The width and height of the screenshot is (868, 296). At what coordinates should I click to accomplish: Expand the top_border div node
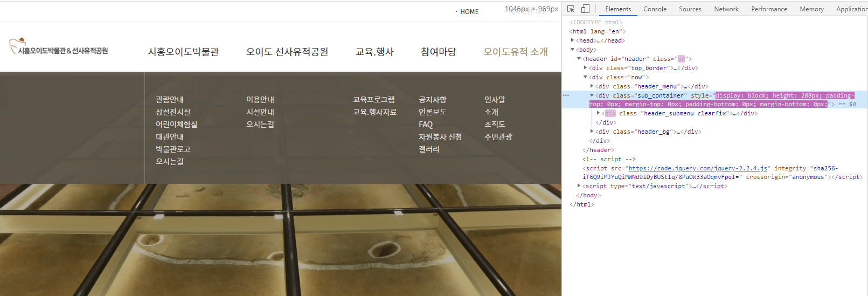[x=586, y=68]
